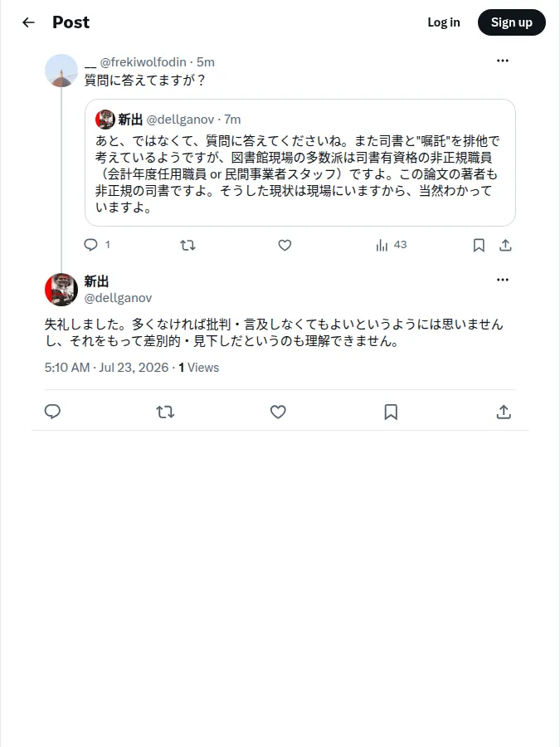This screenshot has height=747, width=560.
Task: Like the main post by 新出
Action: pyautogui.click(x=278, y=412)
